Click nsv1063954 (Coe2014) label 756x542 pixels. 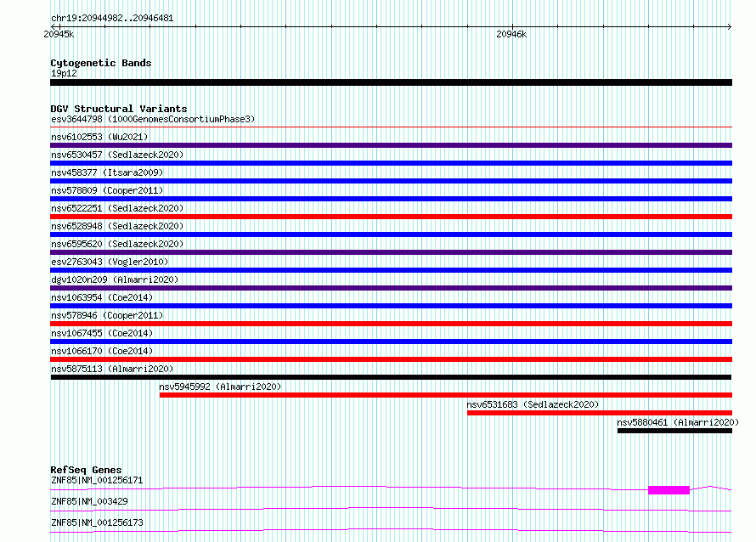pos(102,297)
